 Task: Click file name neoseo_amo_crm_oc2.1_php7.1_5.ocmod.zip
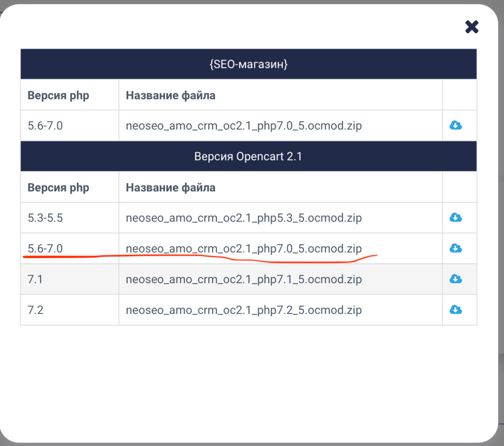click(244, 279)
